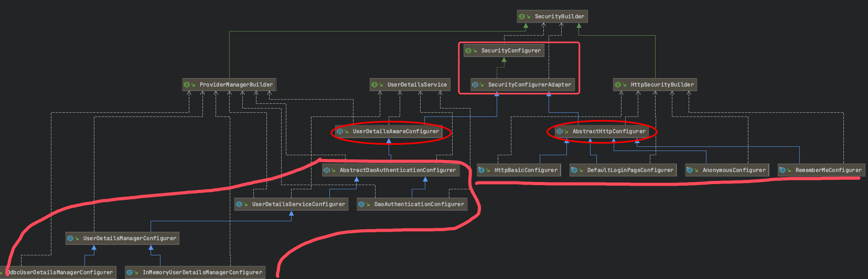The height and width of the screenshot is (279, 868).
Task: Click the visibility lock icon on RememberMeConfigurer
Action: pos(789,171)
